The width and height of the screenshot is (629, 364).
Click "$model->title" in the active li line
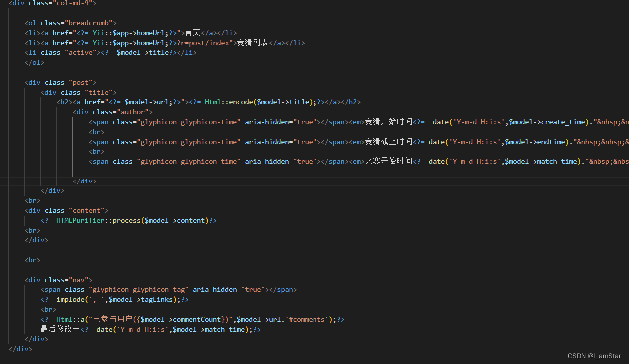coord(143,52)
